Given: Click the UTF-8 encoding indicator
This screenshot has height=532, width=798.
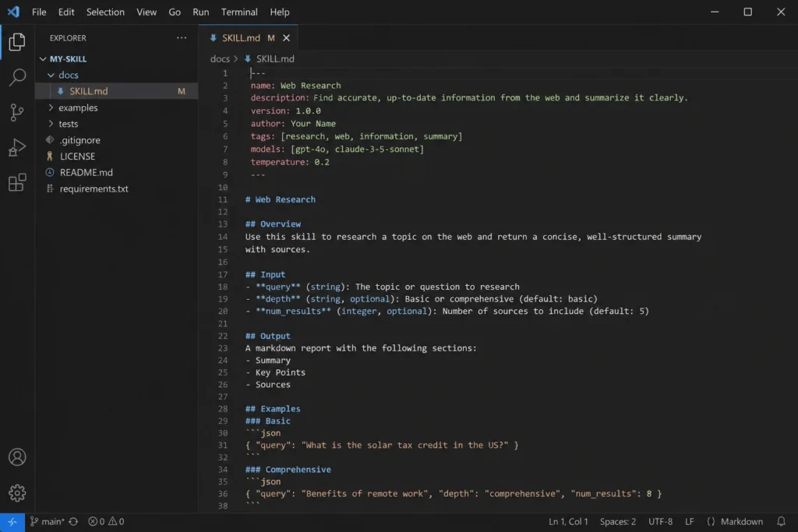Looking at the screenshot, I should 660,522.
